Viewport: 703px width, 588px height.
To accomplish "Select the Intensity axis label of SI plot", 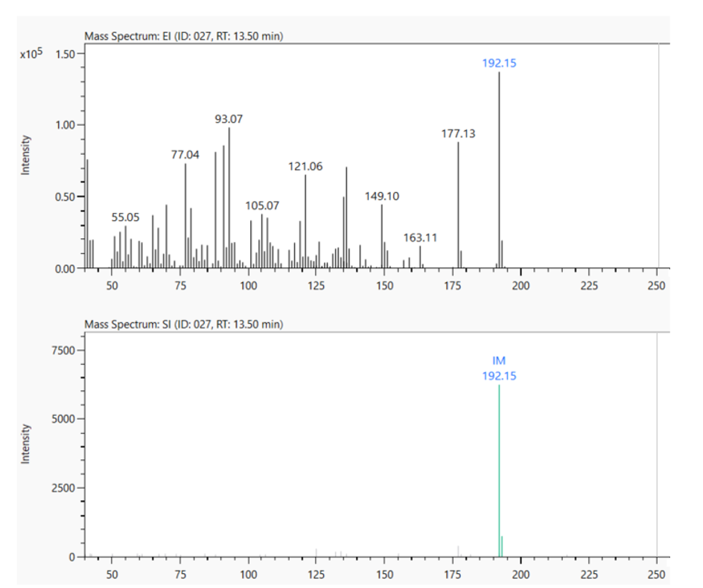I will click(26, 444).
